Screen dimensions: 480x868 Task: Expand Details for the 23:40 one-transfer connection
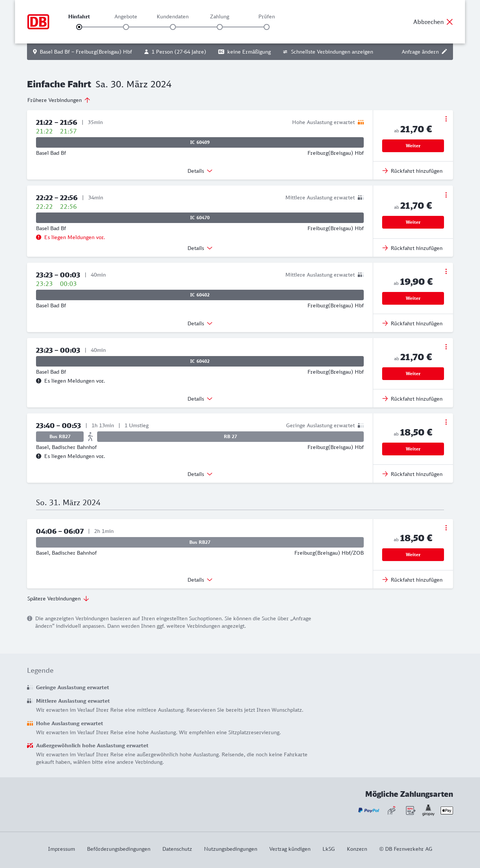pos(200,474)
